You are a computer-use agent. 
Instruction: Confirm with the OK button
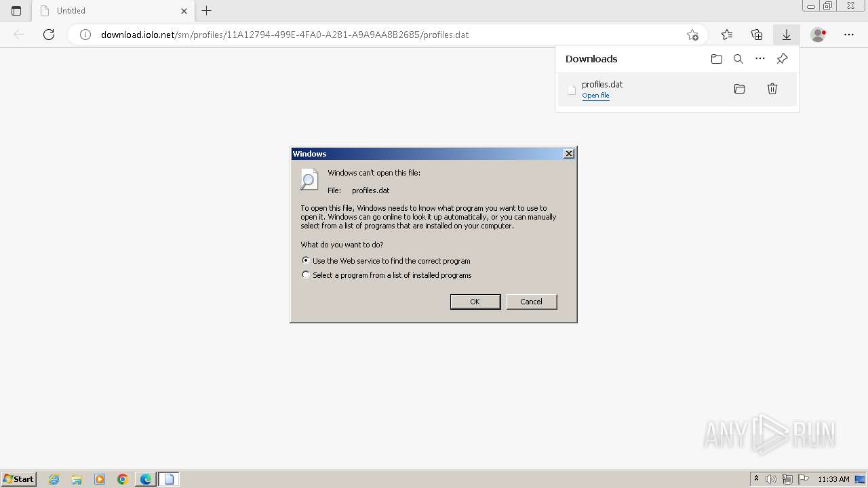[475, 302]
